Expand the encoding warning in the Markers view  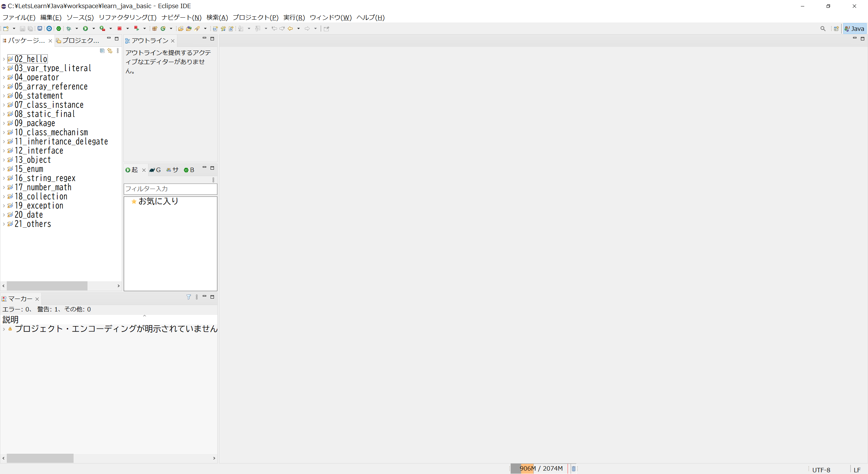pos(3,329)
